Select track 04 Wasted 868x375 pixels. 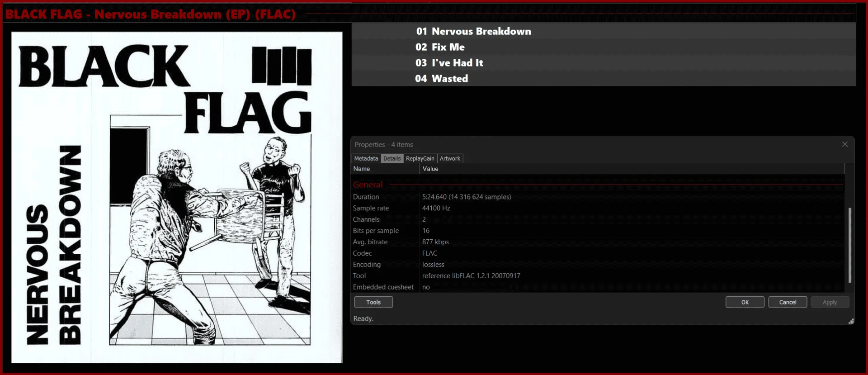[604, 78]
